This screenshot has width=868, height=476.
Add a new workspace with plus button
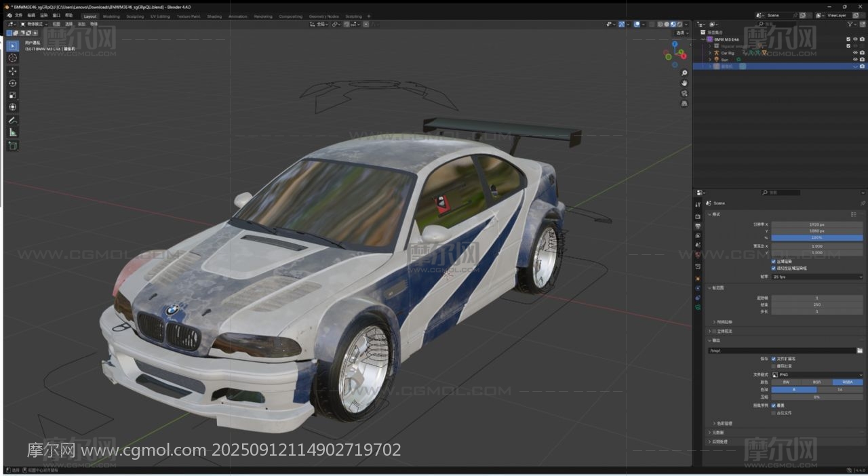click(x=369, y=16)
